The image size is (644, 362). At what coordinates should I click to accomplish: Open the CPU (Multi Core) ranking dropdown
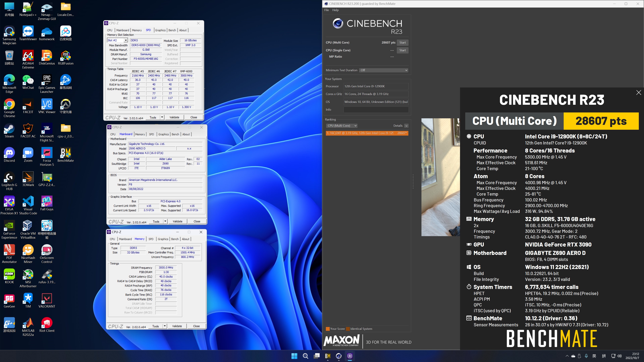point(341,126)
